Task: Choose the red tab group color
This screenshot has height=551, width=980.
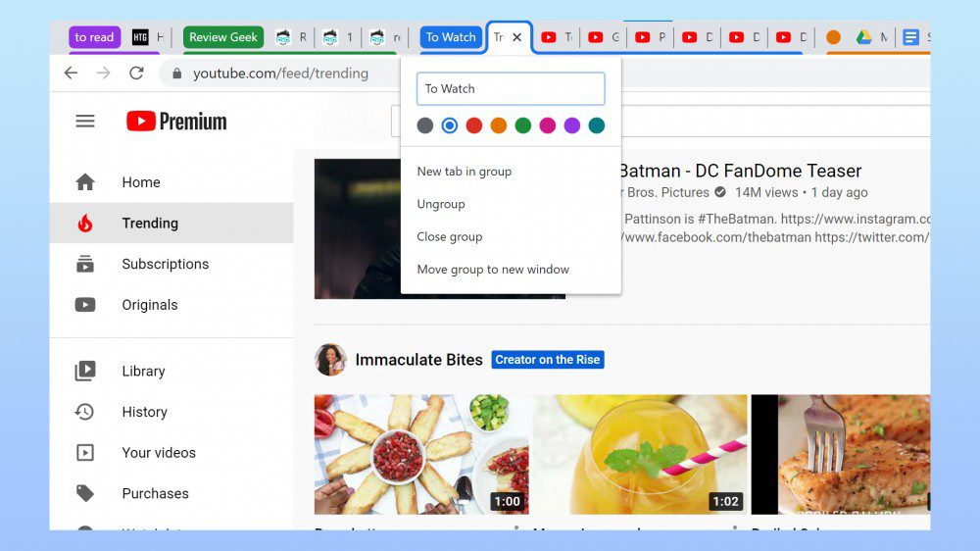Action: click(474, 125)
